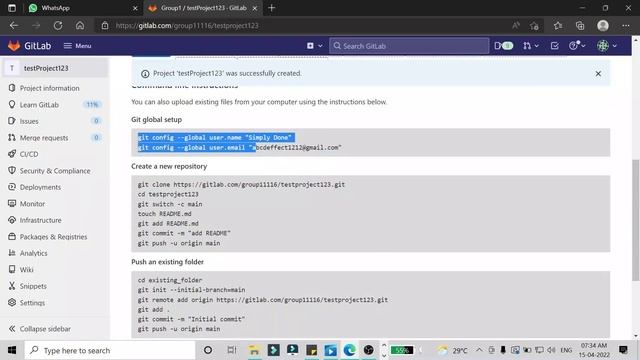The image size is (640, 360).
Task: Click the git clone command line
Action: point(241,184)
